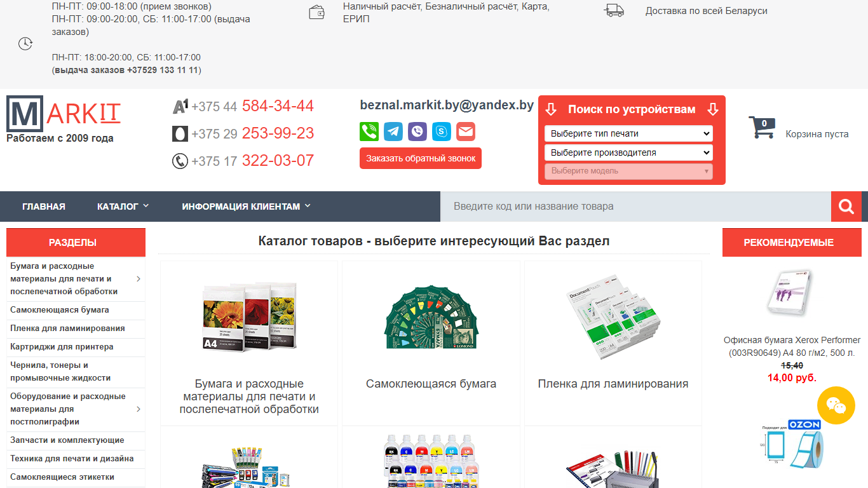868x488 pixels.
Task: Expand 'Оборудование и расходные материалы' sidebar submenu arrow
Action: click(139, 409)
